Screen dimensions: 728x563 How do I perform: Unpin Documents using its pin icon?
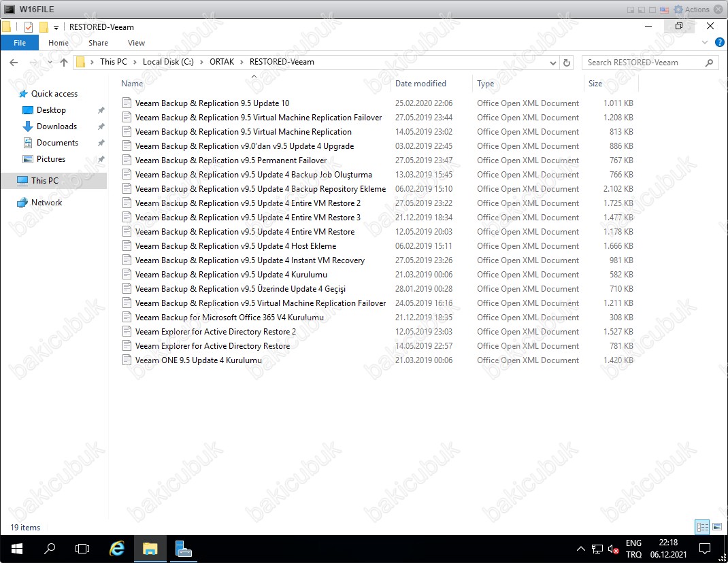(x=101, y=143)
